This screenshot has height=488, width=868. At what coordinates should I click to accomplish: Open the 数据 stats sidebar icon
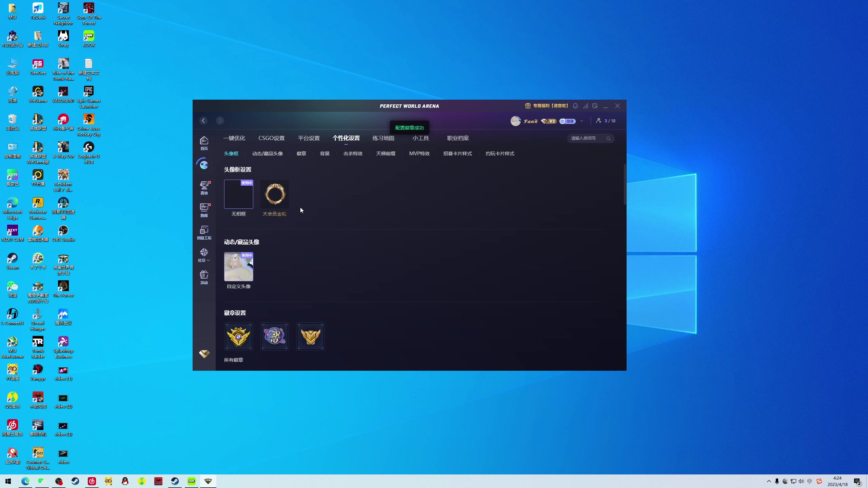[204, 210]
